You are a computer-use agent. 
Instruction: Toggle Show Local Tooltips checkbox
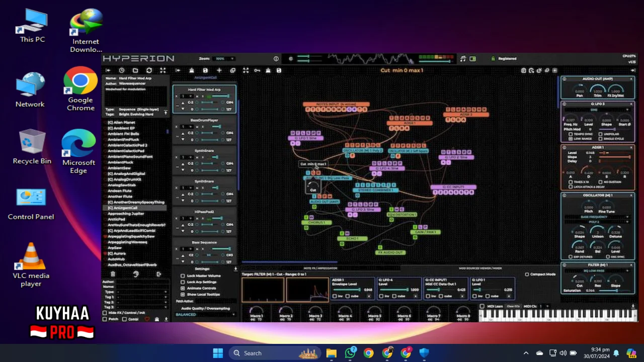click(x=183, y=294)
